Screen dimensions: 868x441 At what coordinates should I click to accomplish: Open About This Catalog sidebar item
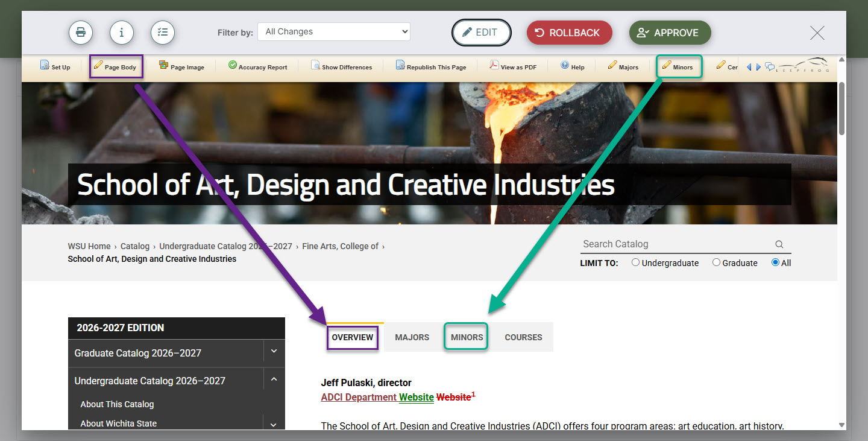[x=118, y=404]
